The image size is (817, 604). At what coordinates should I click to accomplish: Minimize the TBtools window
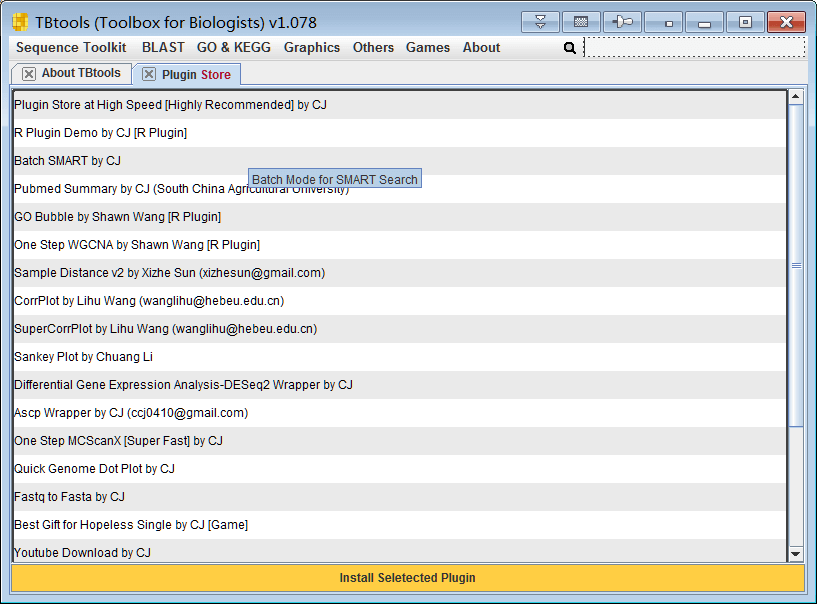click(704, 22)
